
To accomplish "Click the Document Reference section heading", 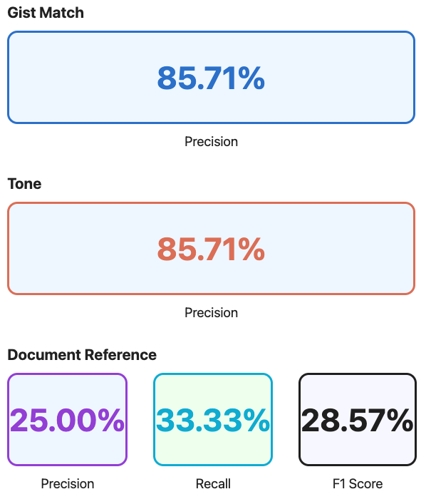I will [x=82, y=355].
